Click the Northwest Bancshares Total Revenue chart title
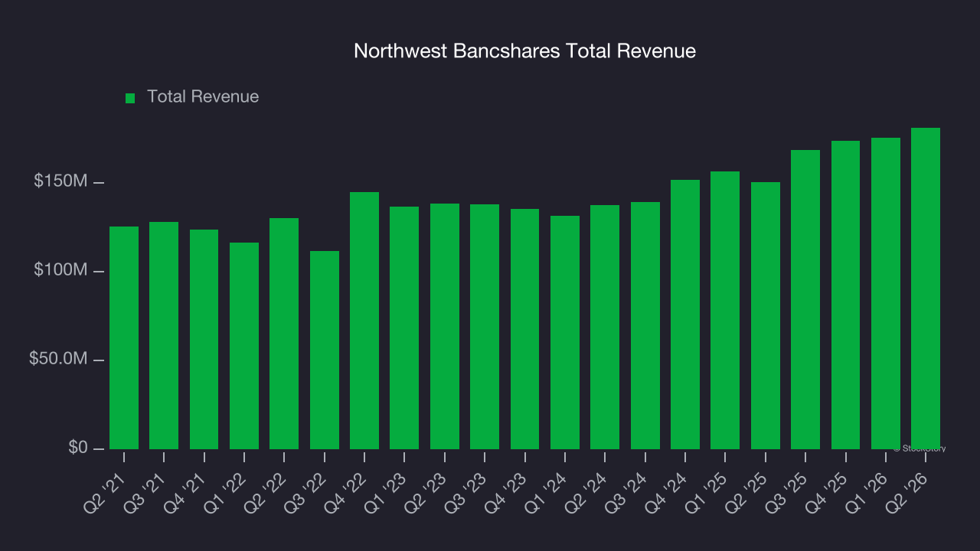This screenshot has height=551, width=980. point(524,51)
